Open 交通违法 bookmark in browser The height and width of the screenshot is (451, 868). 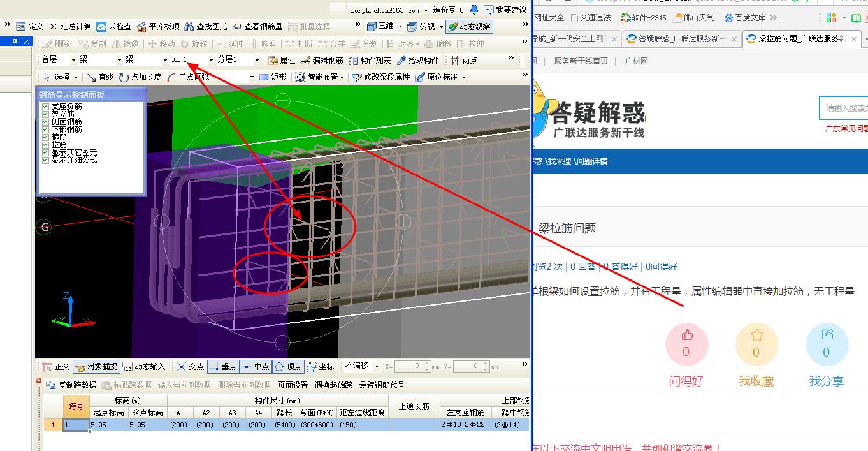[x=591, y=18]
